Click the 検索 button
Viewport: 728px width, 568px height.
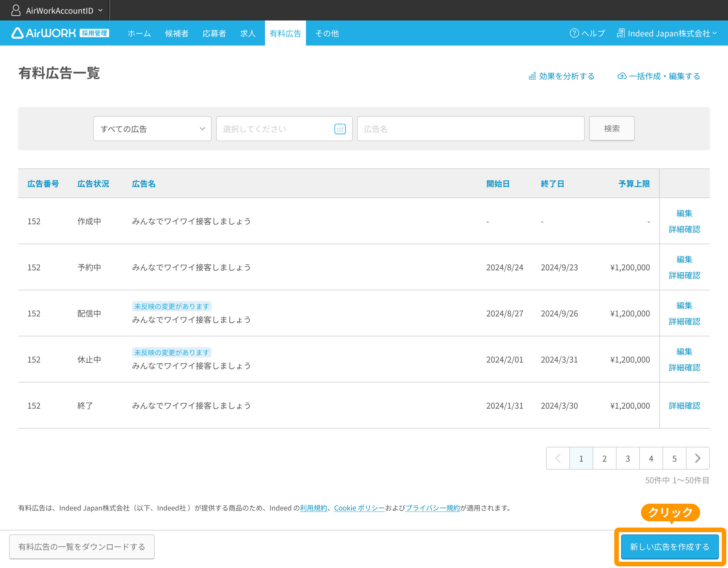[612, 129]
